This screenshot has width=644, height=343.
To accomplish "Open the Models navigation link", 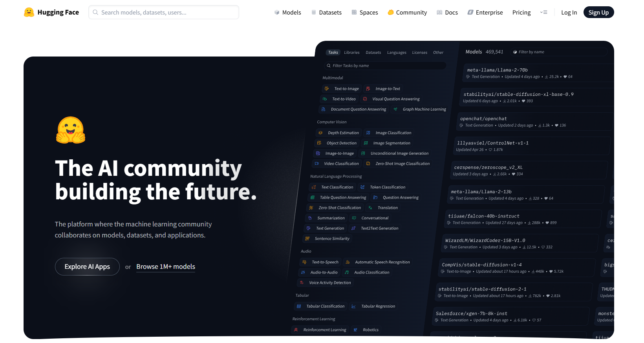I will [x=287, y=12].
